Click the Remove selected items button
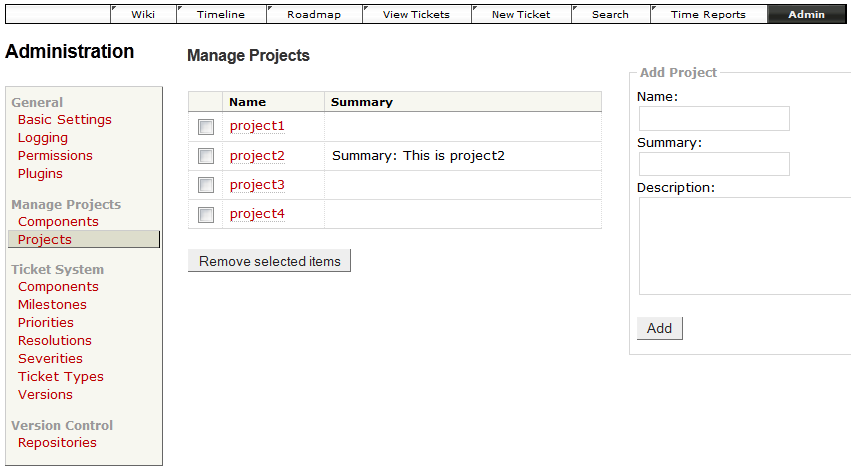 click(269, 262)
